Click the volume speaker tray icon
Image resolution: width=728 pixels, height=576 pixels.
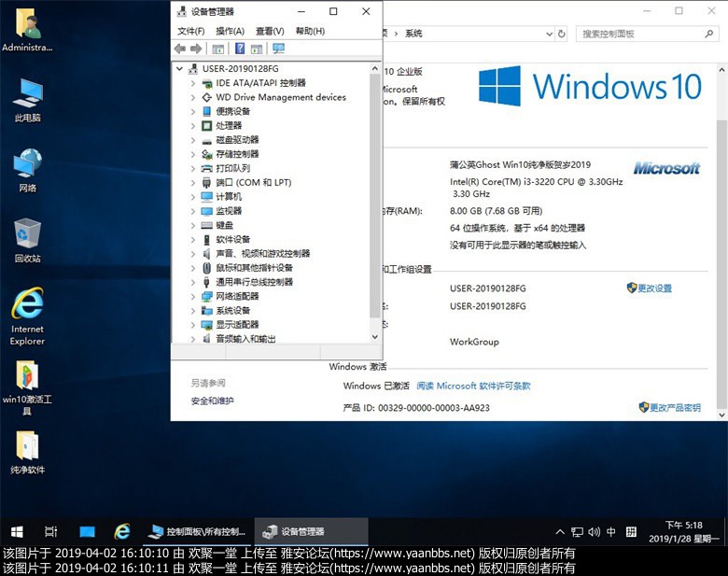point(594,532)
